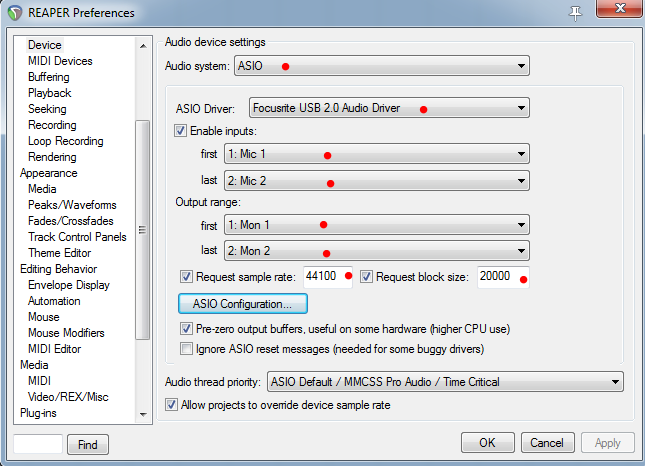Select Buffering preferences page

[x=49, y=77]
